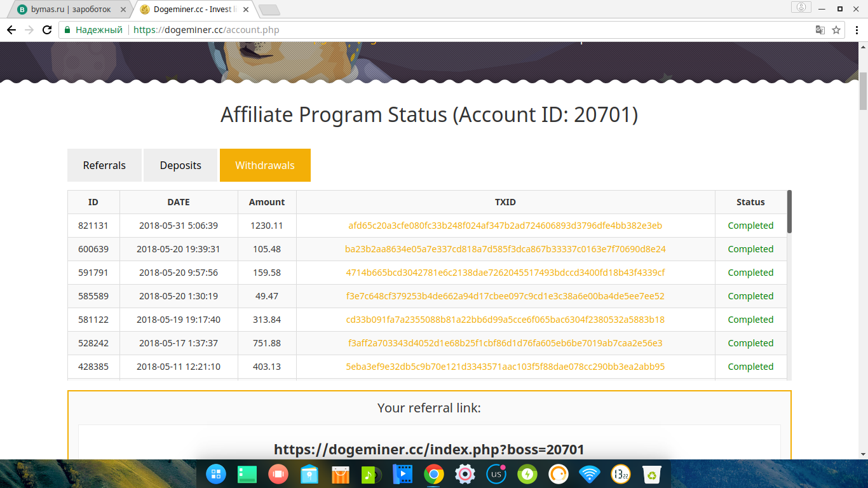Open Chrome three-dot menu
Image resolution: width=868 pixels, height=488 pixels.
(x=855, y=30)
